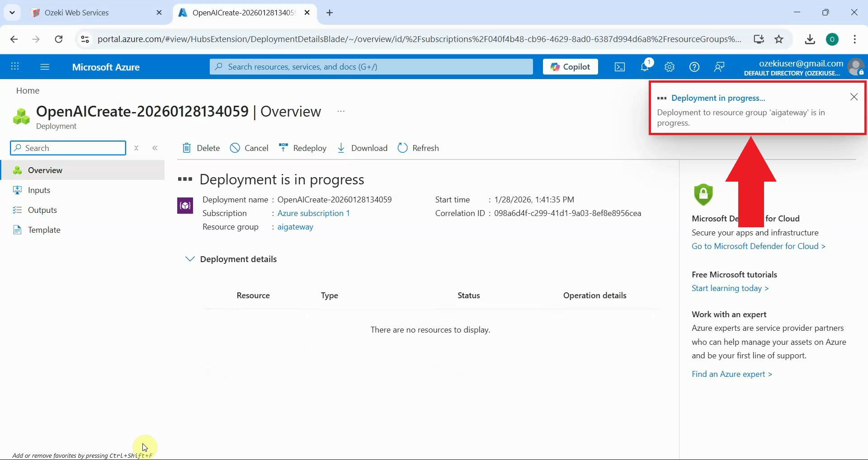Click the Search resources input field

pos(371,67)
